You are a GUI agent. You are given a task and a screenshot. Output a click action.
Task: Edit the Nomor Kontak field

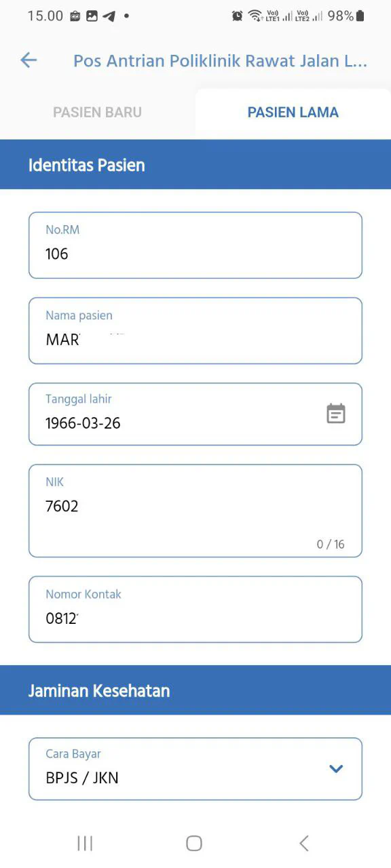point(195,610)
